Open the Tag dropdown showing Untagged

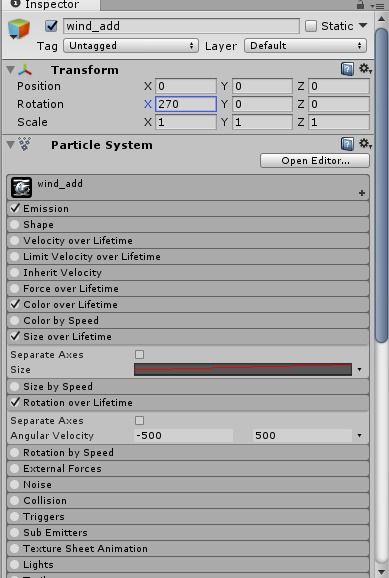pyautogui.click(x=131, y=46)
